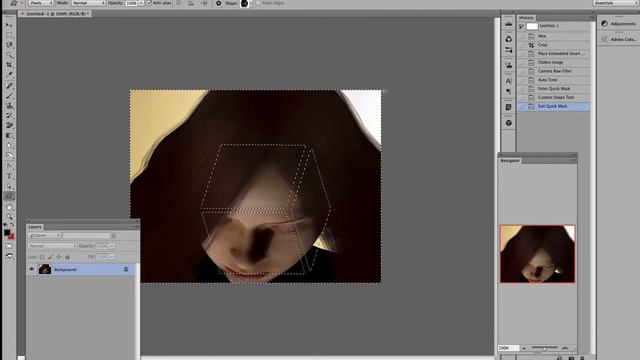Select the Custom Shape tool
640x360 pixels.
(x=9, y=196)
